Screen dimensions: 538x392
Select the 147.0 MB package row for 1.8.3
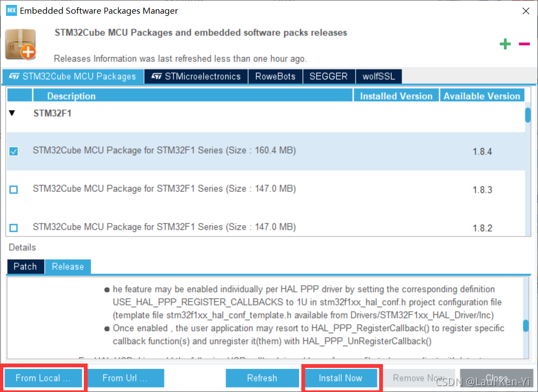(x=266, y=189)
